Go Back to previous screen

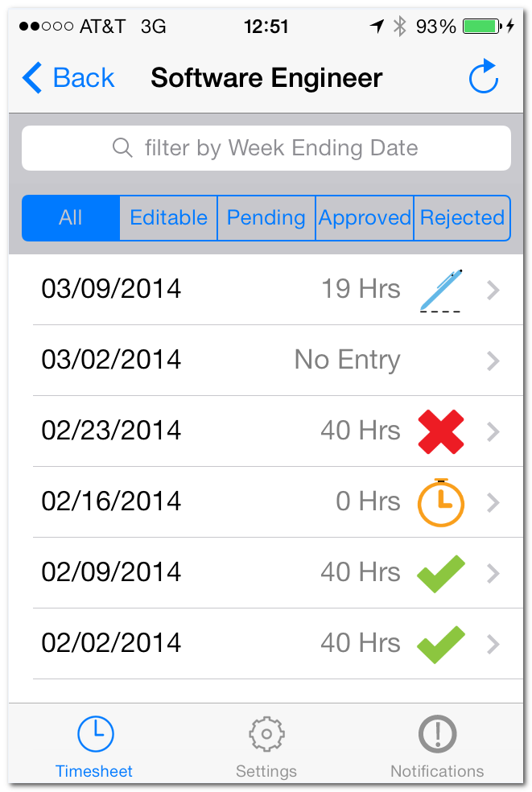(x=68, y=78)
